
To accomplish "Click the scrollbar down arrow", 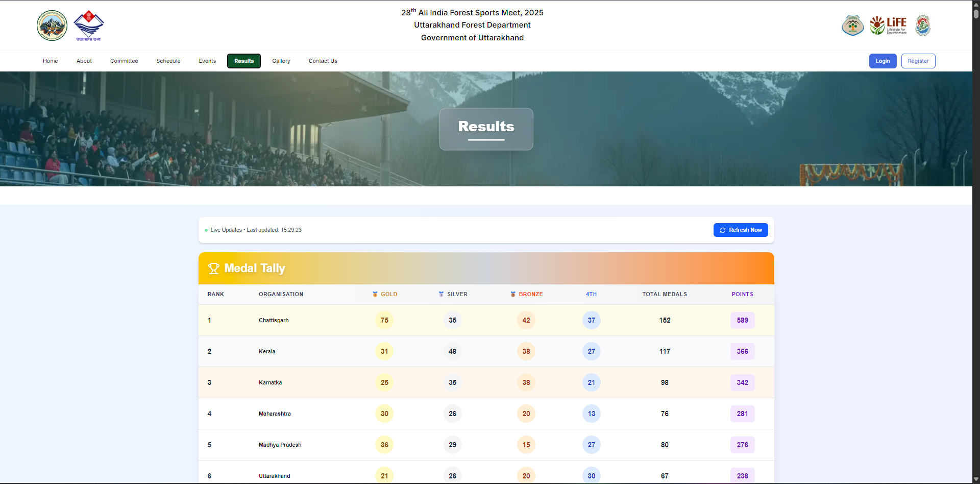I will [x=976, y=479].
